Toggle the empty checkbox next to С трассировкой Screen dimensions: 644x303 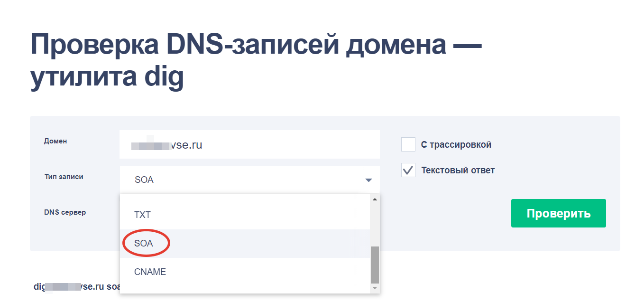(408, 144)
